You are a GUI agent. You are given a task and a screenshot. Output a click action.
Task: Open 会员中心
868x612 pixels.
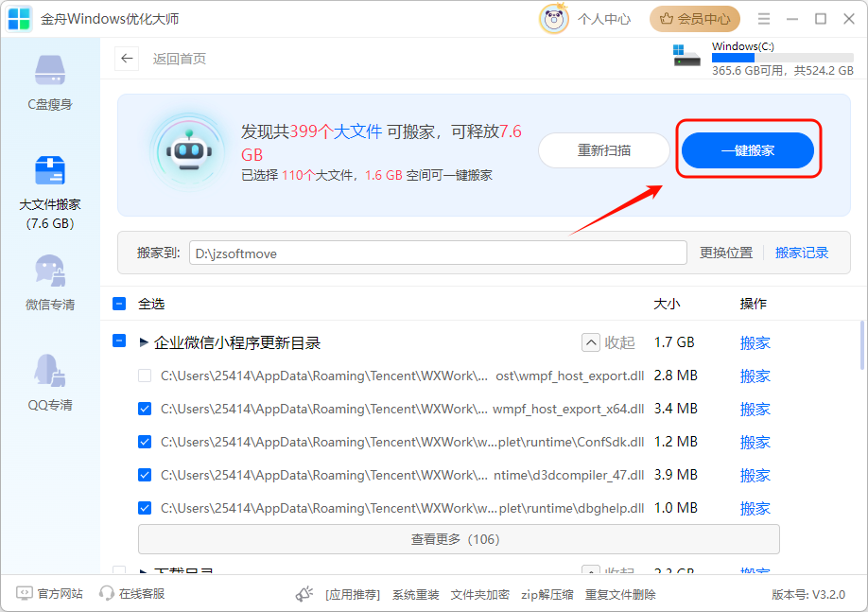pyautogui.click(x=695, y=19)
